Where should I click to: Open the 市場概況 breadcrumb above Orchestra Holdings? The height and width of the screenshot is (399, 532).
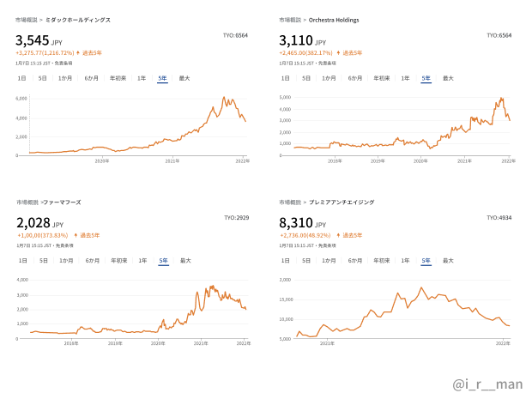[289, 19]
